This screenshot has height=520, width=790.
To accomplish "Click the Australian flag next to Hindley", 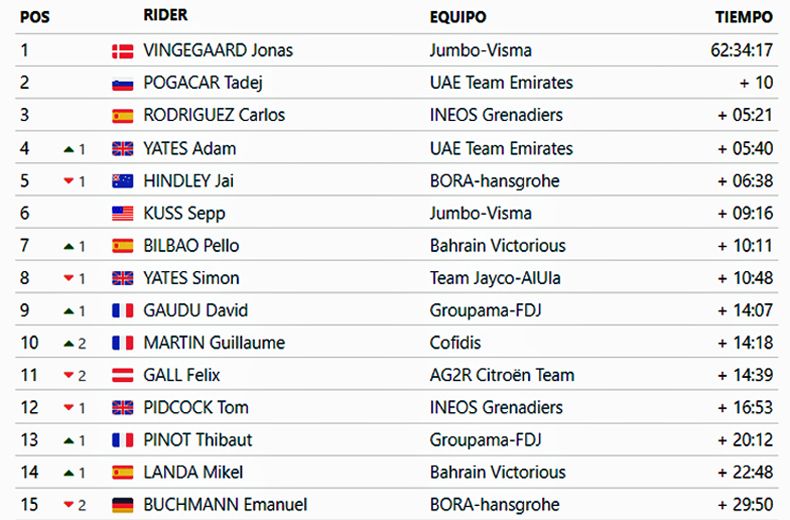I will [122, 181].
